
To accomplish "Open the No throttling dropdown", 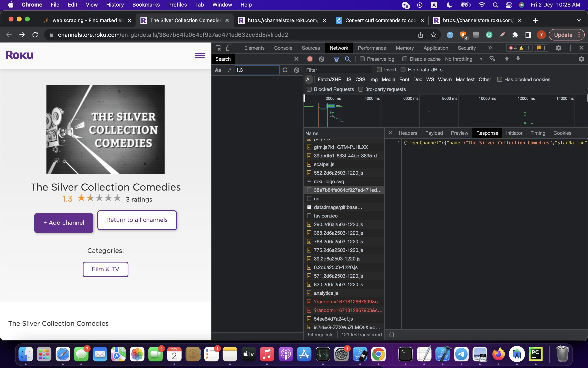I will coord(464,59).
